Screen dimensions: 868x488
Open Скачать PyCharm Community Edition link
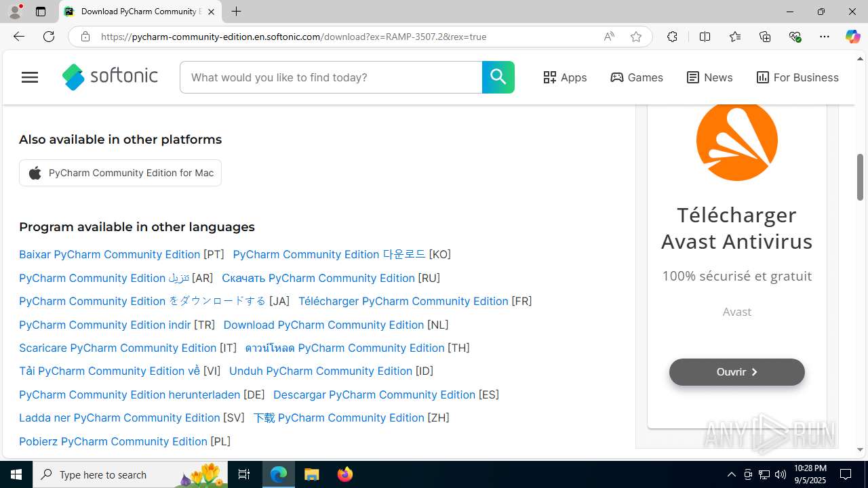[318, 278]
